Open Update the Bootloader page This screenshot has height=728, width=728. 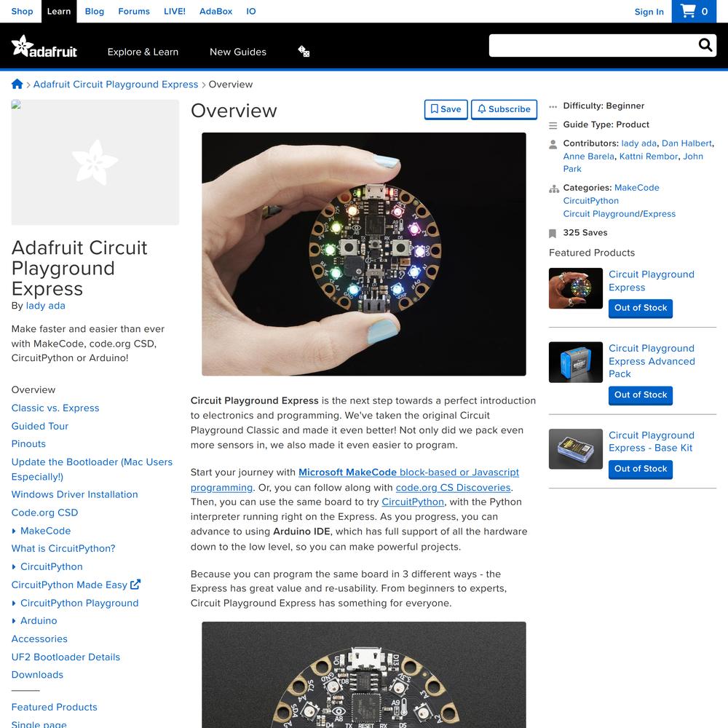click(92, 470)
